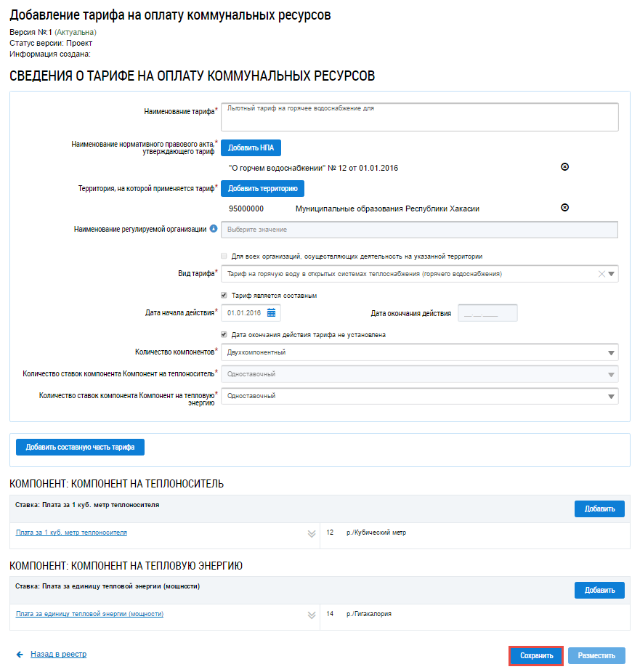Uncheck "Тариф является составным" checkbox
632x672 pixels.
point(224,296)
